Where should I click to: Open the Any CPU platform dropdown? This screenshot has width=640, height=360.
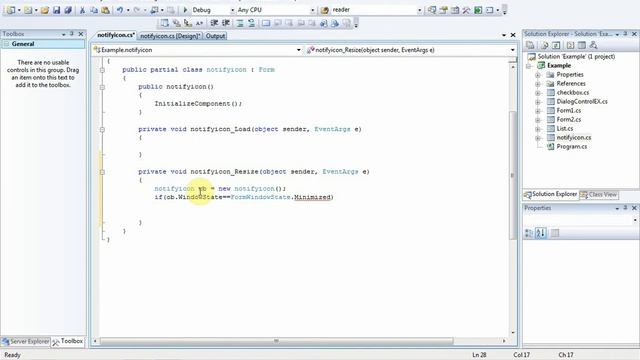(x=313, y=10)
